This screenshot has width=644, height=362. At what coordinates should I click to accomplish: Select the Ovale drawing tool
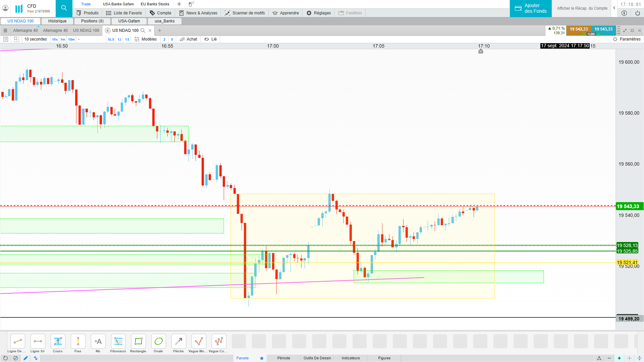click(x=158, y=342)
